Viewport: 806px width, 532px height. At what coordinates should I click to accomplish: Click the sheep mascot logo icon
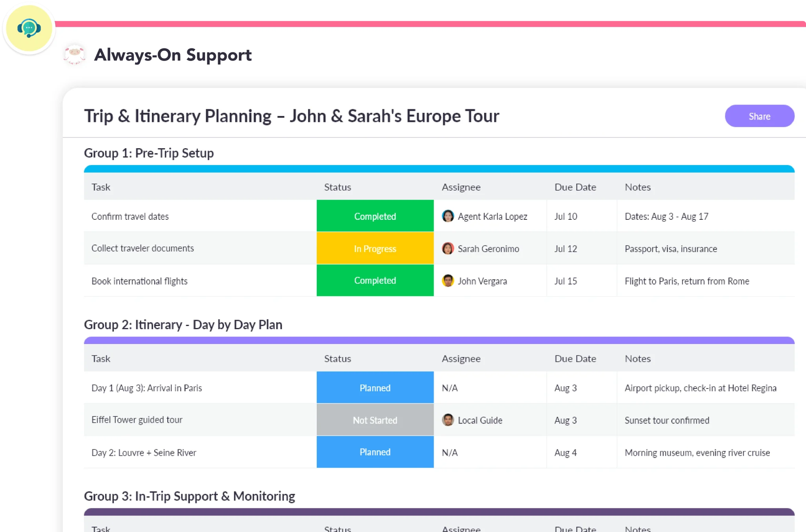point(74,55)
